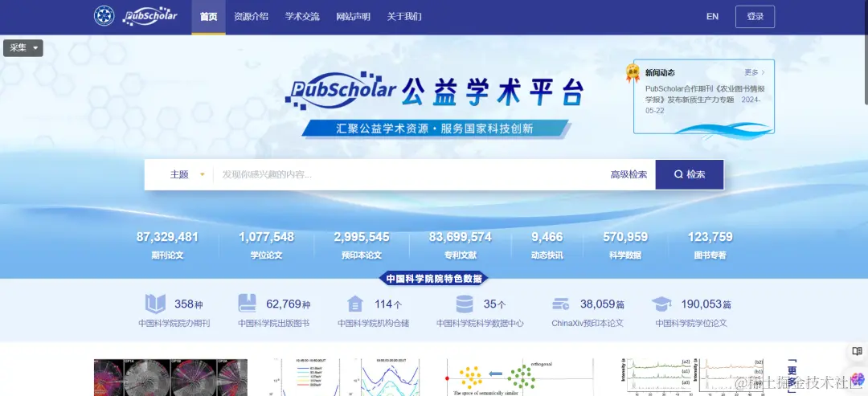
Task: Open the yellow and green dots diagram thumbnail
Action: pyautogui.click(x=519, y=378)
